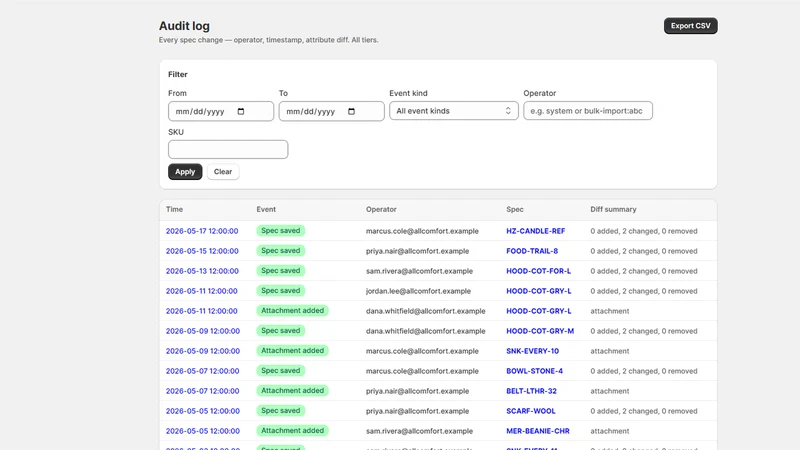Clear the filter fields
The image size is (800, 450).
(222, 171)
